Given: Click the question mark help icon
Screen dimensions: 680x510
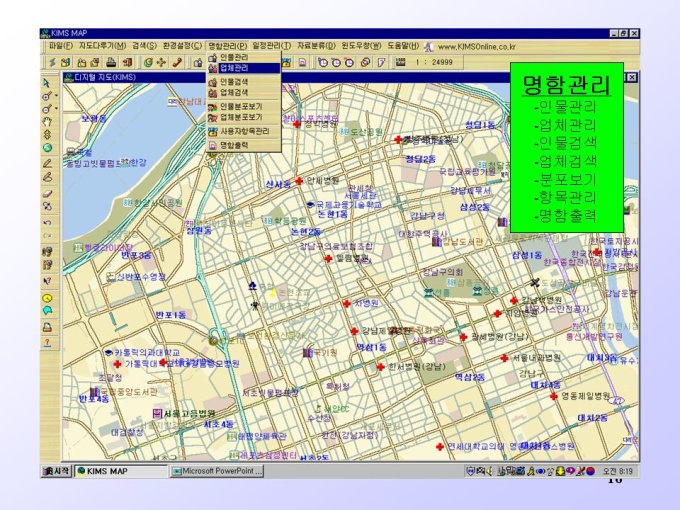Looking at the screenshot, I should (47, 342).
